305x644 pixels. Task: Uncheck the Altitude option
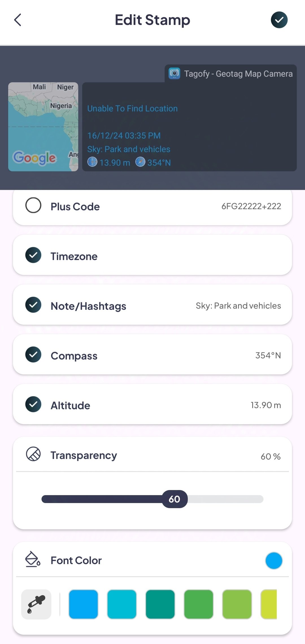point(33,404)
